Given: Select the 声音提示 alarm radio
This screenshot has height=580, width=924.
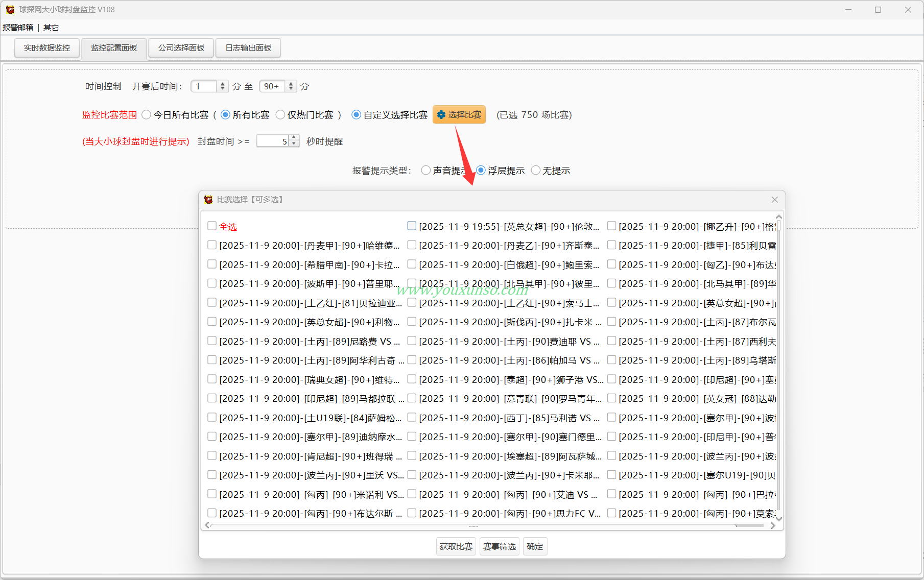Looking at the screenshot, I should 426,171.
